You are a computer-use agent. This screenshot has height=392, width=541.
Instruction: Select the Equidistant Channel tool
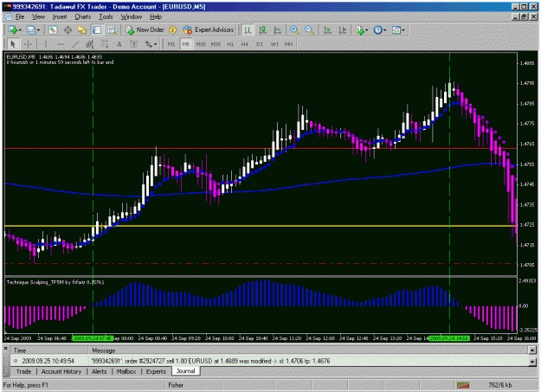tap(90, 44)
